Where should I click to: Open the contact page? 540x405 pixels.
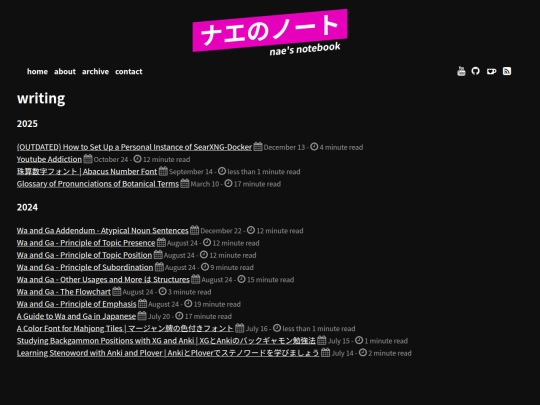coord(128,71)
